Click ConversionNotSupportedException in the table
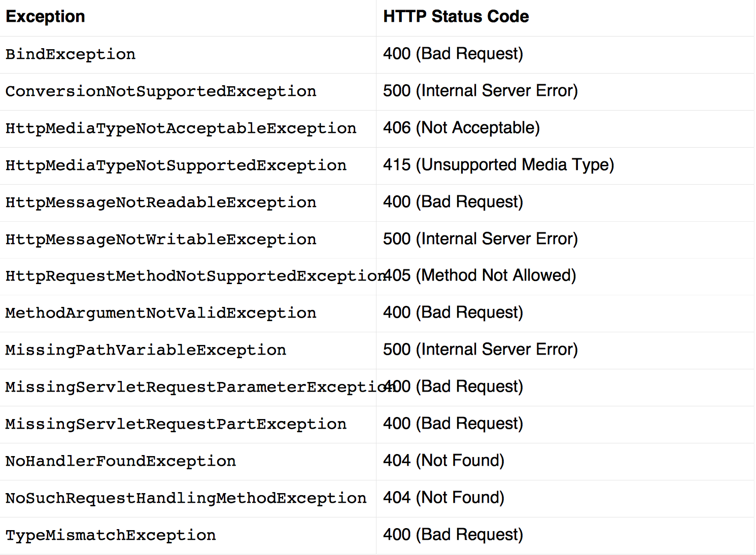Viewport: 756px width, 555px height. tap(161, 91)
